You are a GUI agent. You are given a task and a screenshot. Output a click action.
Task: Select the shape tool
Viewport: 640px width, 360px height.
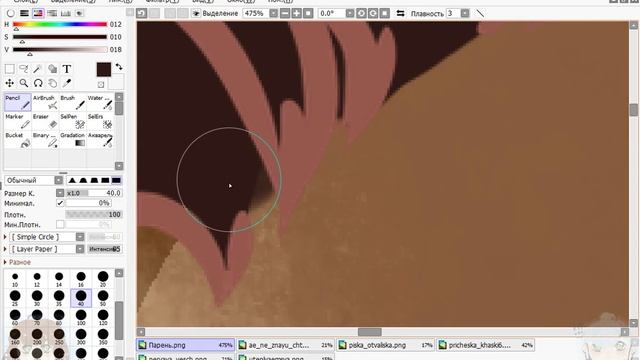tap(52, 69)
